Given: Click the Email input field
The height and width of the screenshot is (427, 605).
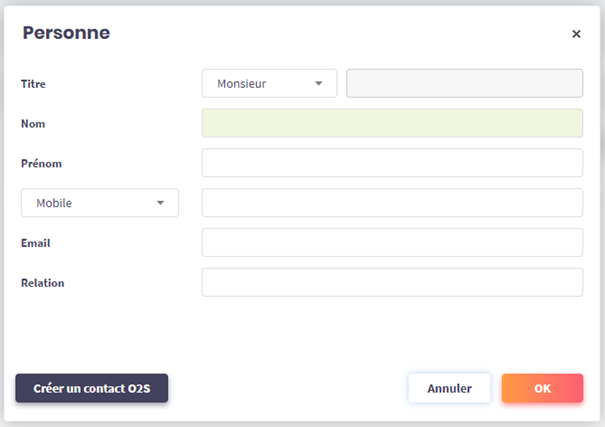Looking at the screenshot, I should (392, 243).
